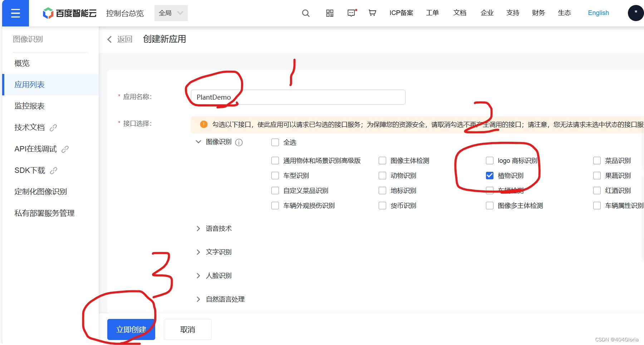The height and width of the screenshot is (345, 644).
Task: Check the logo 商标识别 checkbox
Action: coord(490,161)
